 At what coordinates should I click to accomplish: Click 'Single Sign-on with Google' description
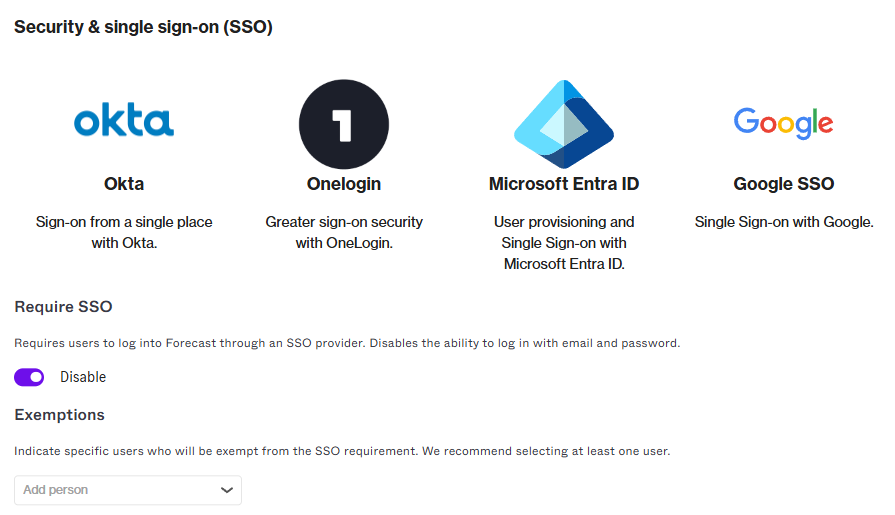[x=784, y=222]
